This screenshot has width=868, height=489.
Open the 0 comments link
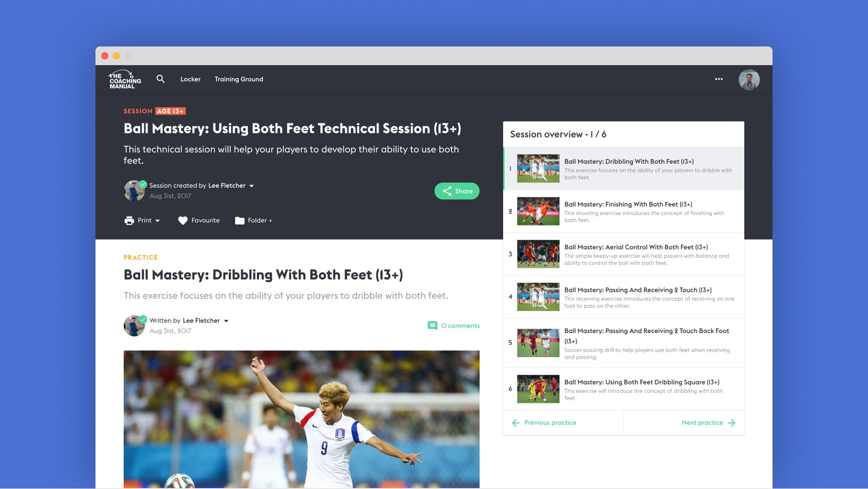460,325
